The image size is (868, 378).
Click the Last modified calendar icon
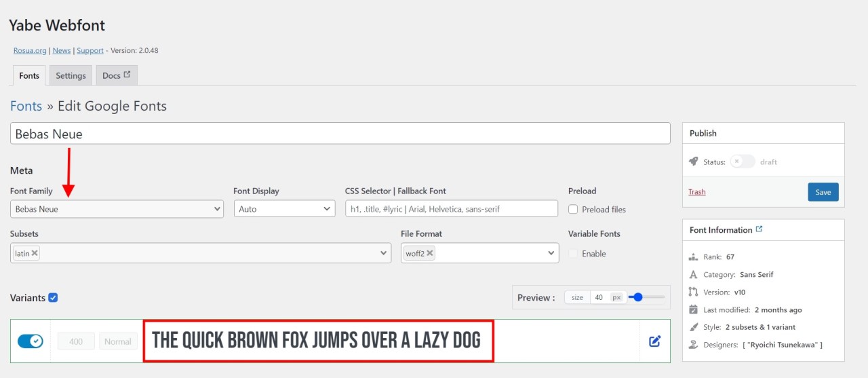pyautogui.click(x=693, y=309)
